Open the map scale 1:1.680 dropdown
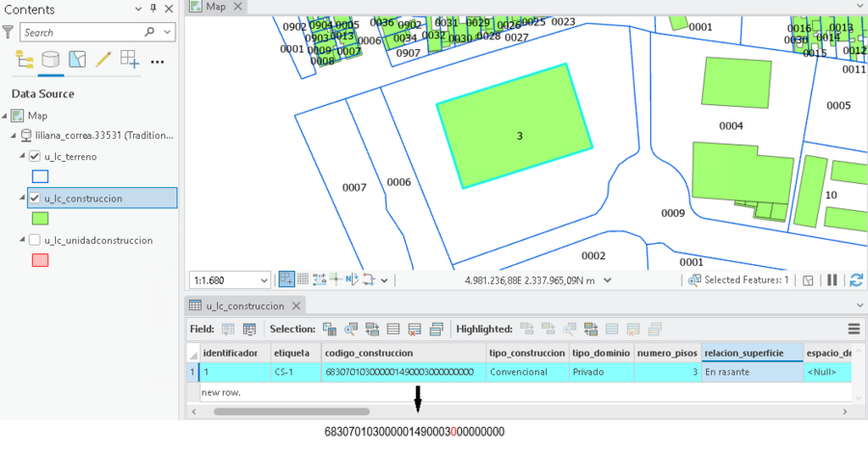 (x=263, y=281)
